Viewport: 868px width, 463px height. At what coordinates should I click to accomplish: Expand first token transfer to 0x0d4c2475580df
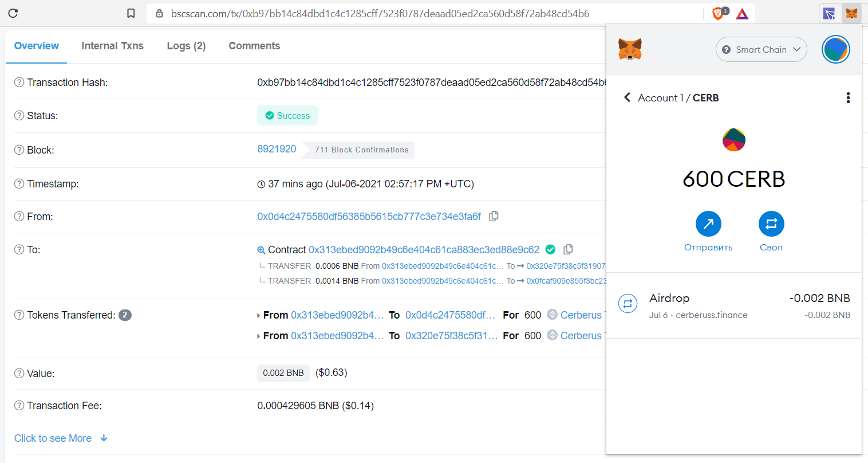click(x=259, y=315)
